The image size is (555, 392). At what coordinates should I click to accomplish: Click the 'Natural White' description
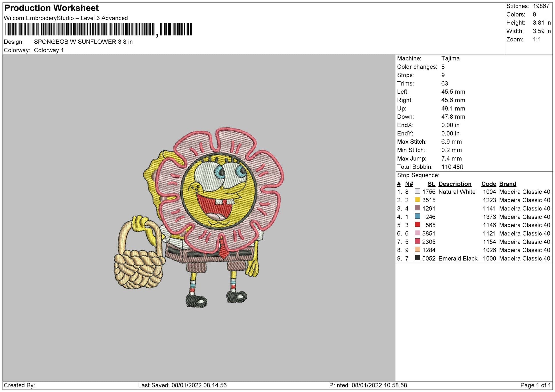[x=457, y=192]
